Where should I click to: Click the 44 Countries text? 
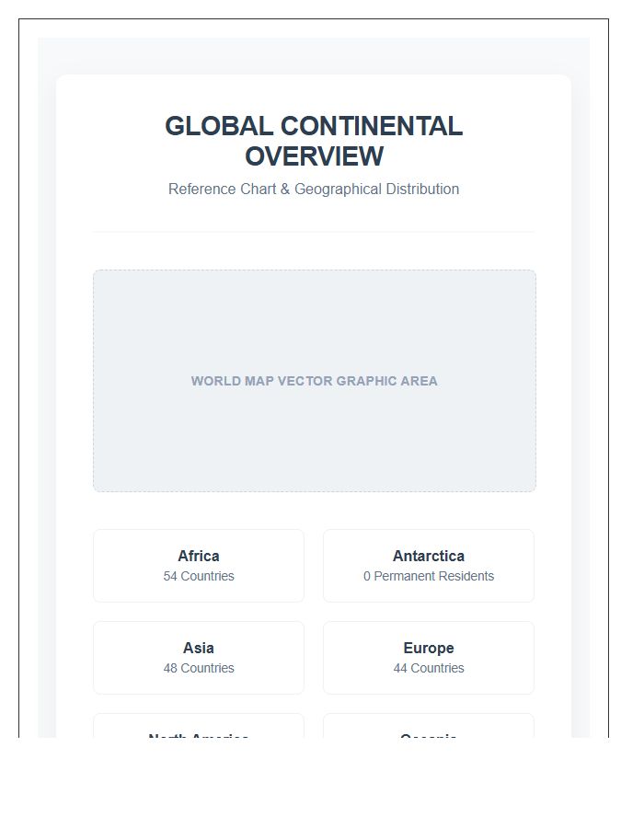click(429, 668)
